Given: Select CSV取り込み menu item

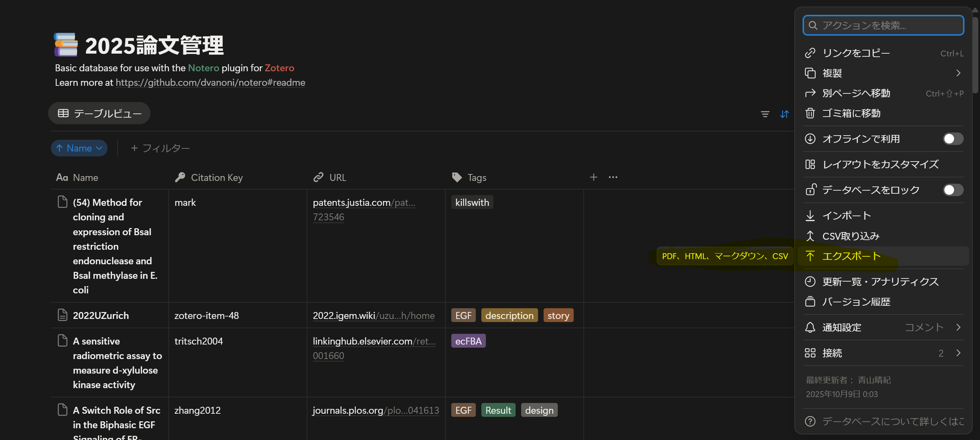Looking at the screenshot, I should (850, 236).
